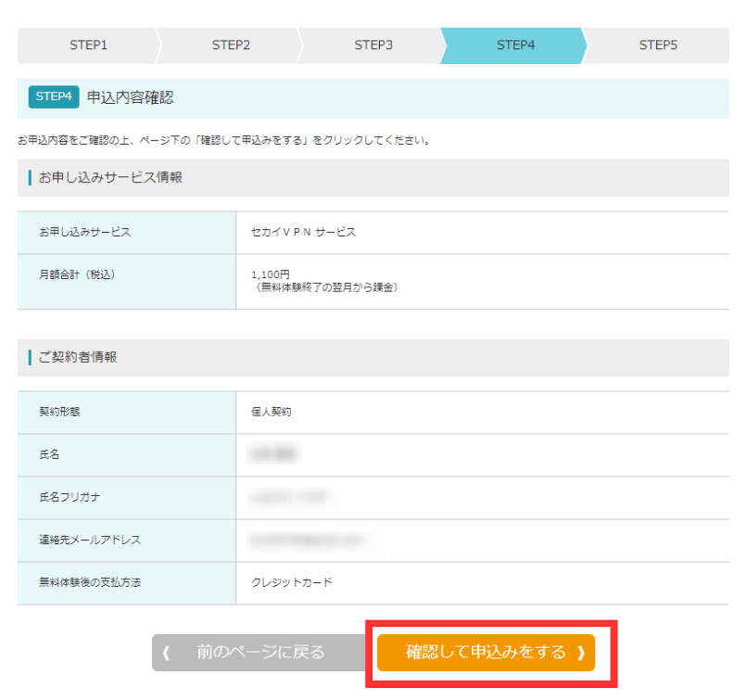Click the left chevron on the back button
This screenshot has height=700, width=745.
(x=167, y=653)
